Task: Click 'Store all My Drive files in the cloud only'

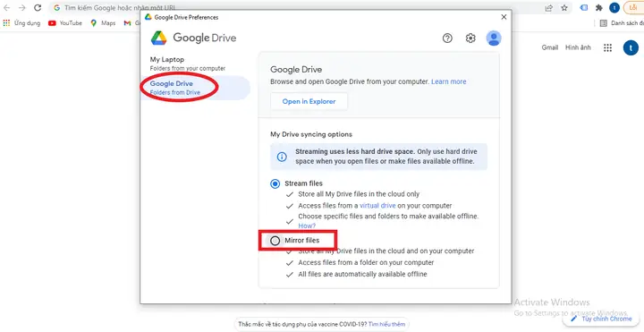Action: (359, 194)
